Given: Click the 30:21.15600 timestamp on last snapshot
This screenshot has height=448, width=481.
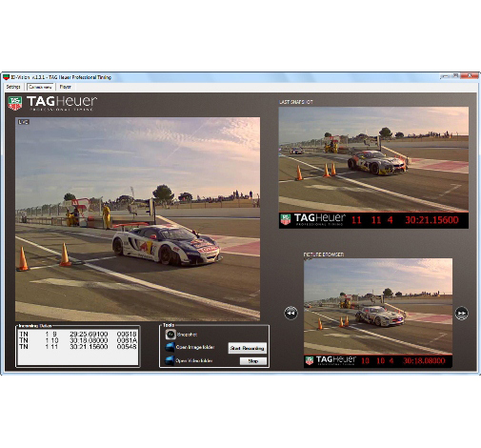Looking at the screenshot, I should click(x=431, y=220).
